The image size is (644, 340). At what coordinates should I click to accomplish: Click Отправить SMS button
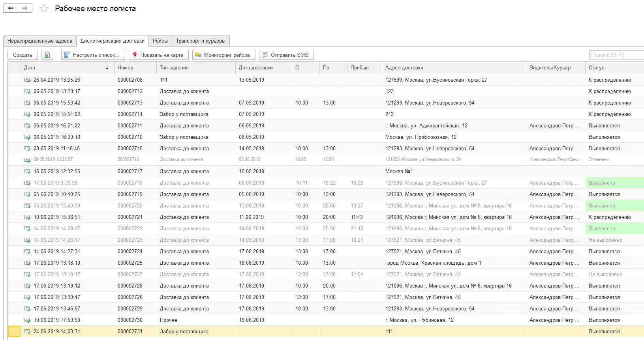(286, 55)
